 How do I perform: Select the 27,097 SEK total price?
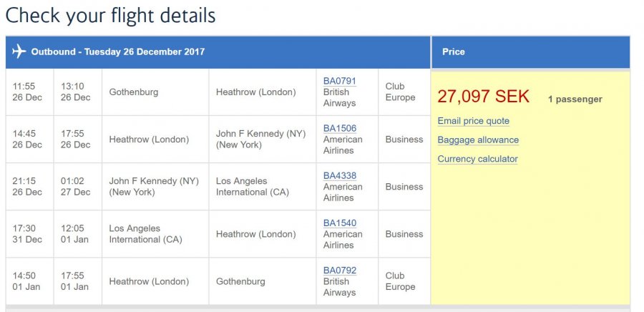[484, 97]
